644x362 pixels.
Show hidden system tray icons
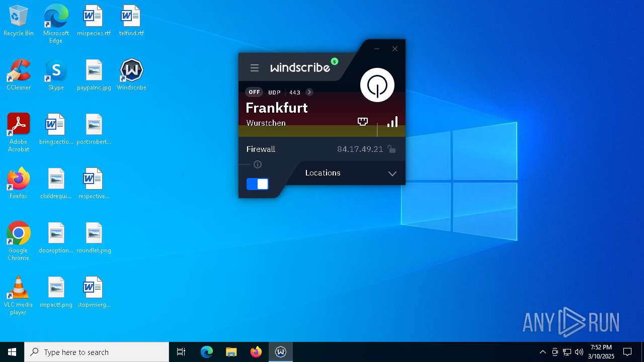[543, 352]
